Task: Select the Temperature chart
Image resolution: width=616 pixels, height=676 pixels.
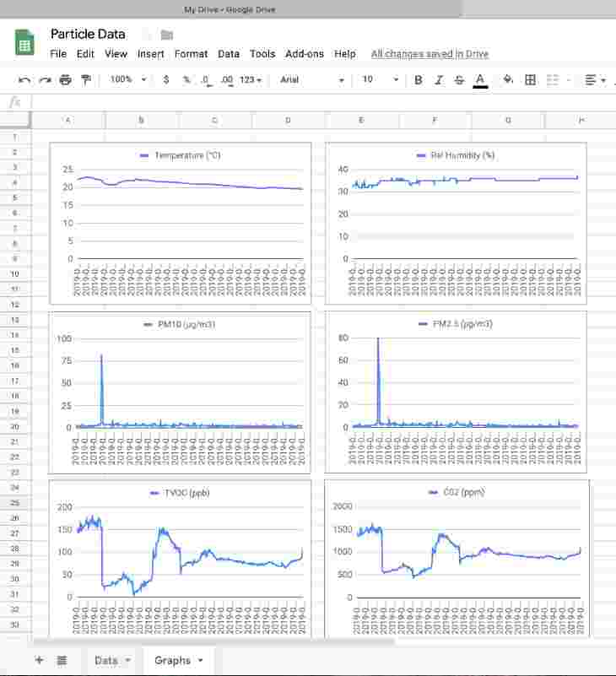Action: click(181, 224)
